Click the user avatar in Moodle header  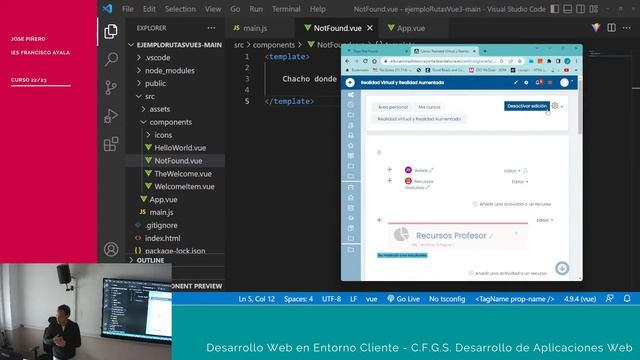pos(564,82)
